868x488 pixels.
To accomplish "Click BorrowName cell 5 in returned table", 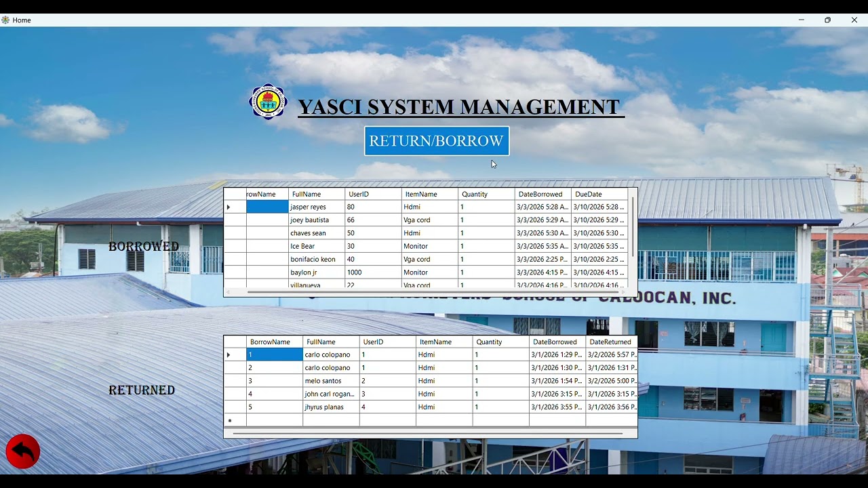I will pyautogui.click(x=275, y=407).
